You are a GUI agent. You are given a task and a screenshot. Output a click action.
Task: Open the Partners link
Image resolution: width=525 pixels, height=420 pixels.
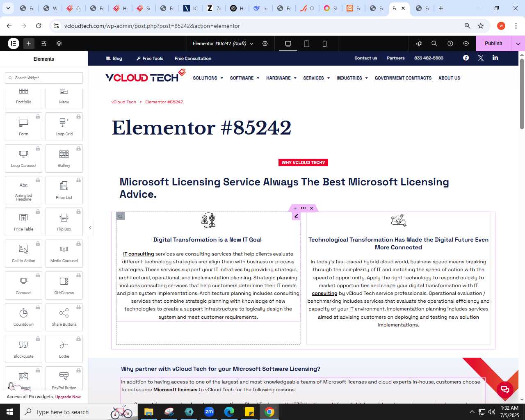point(395,58)
